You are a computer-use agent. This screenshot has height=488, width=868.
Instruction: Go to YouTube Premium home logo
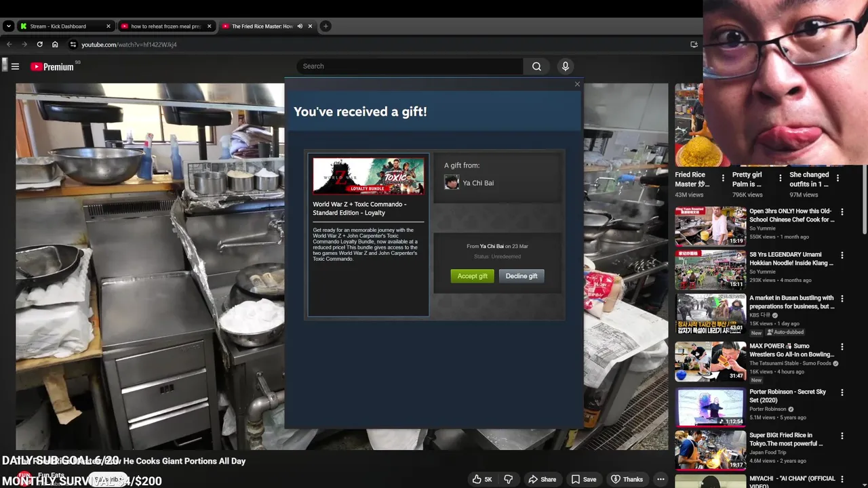pyautogui.click(x=52, y=66)
